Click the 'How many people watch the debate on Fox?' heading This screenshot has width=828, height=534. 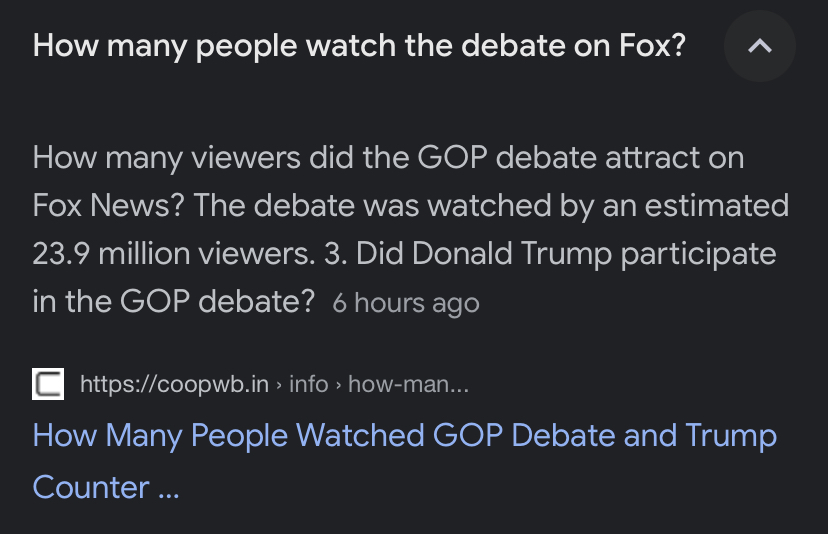click(359, 46)
